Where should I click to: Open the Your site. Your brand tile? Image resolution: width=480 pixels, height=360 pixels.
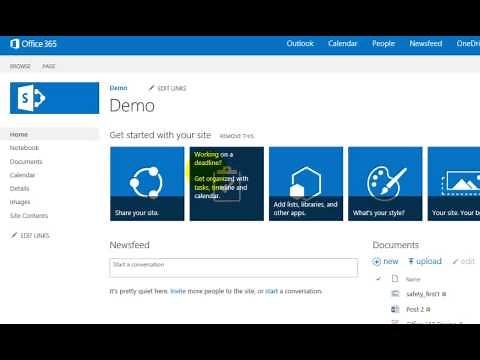454,184
